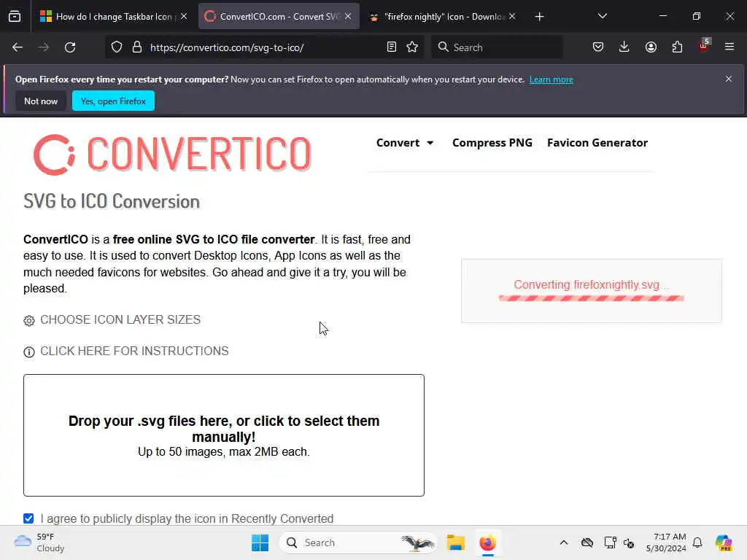Image resolution: width=747 pixels, height=560 pixels.
Task: Click the svg file drop zone
Action: pyautogui.click(x=224, y=435)
